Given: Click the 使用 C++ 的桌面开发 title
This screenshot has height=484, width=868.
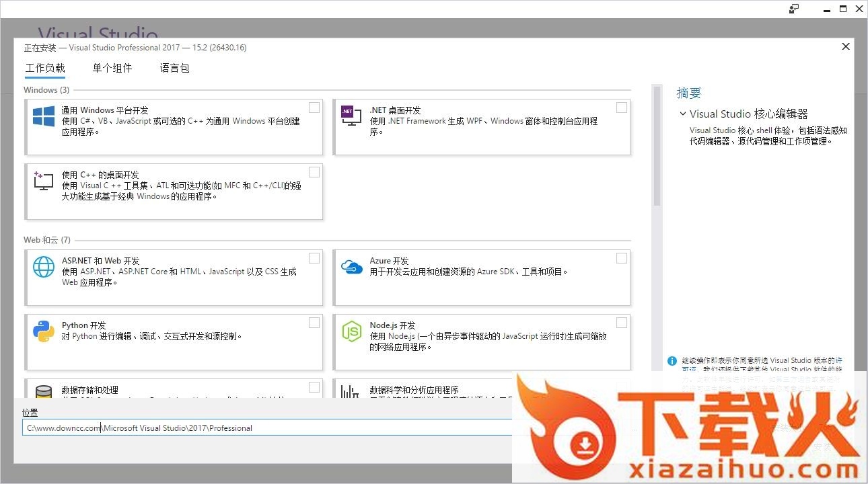Looking at the screenshot, I should tap(100, 175).
